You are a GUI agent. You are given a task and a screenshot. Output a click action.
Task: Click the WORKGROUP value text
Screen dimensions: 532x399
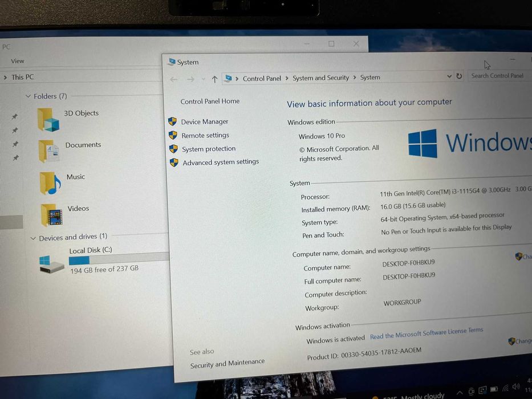click(402, 302)
